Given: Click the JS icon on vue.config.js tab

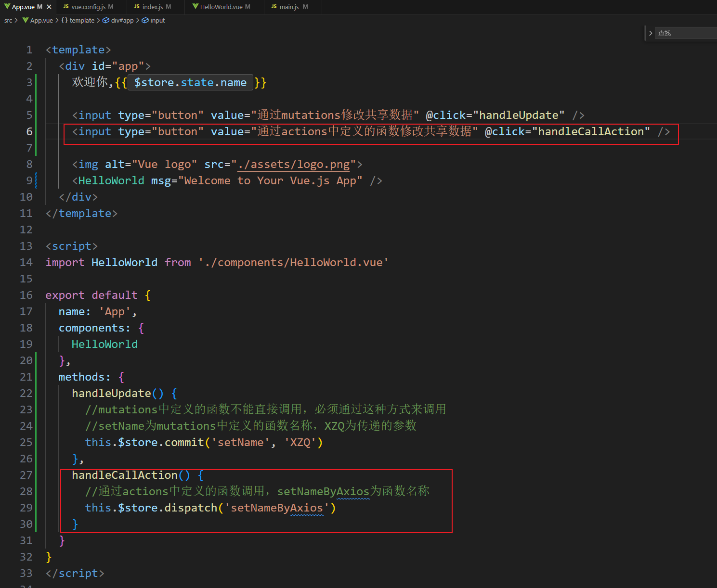Looking at the screenshot, I should point(66,7).
